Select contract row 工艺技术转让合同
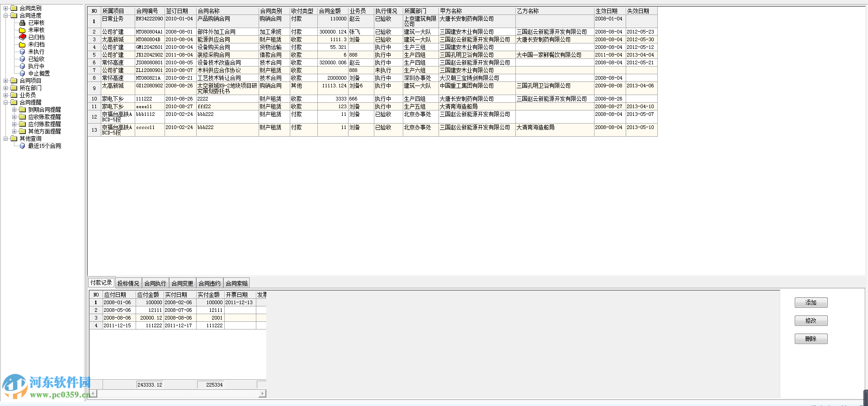 coord(373,78)
